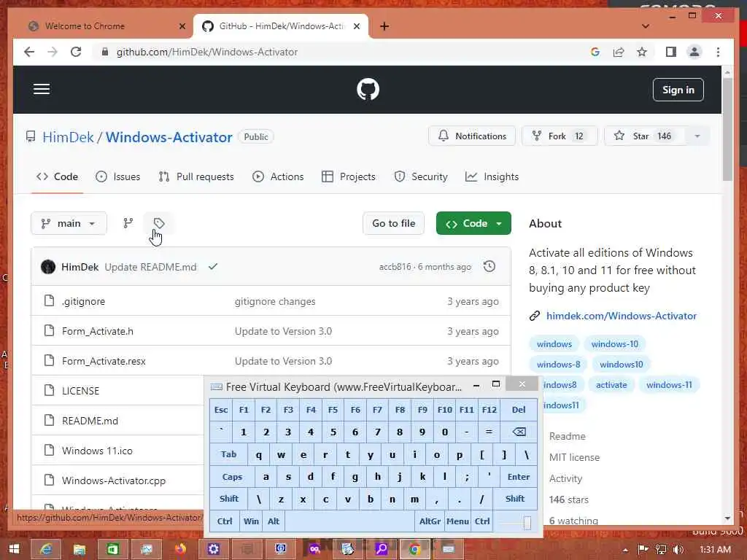This screenshot has width=747, height=560.
Task: Bookmark this page with the star icon
Action: (642, 52)
